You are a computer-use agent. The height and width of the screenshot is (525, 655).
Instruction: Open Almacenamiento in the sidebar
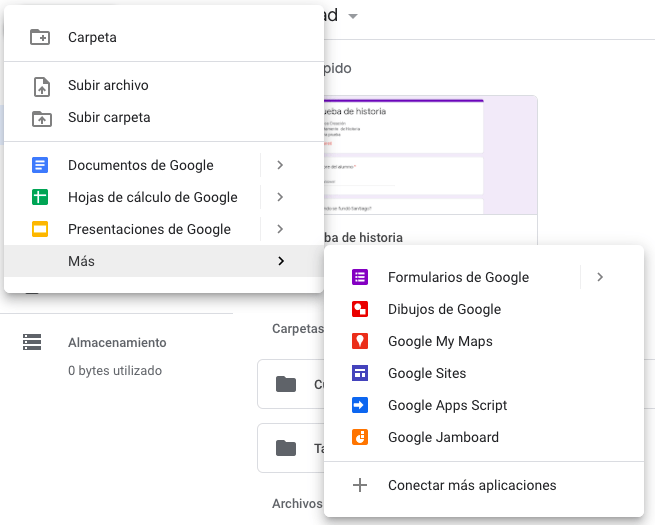pos(116,342)
